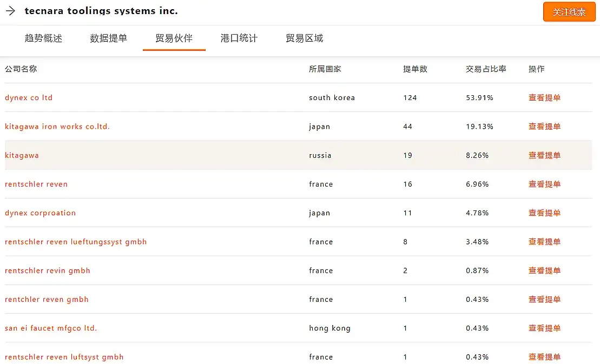This screenshot has height=364, width=600.
Task: Click the percentage value 0.87%
Action: coord(477,271)
